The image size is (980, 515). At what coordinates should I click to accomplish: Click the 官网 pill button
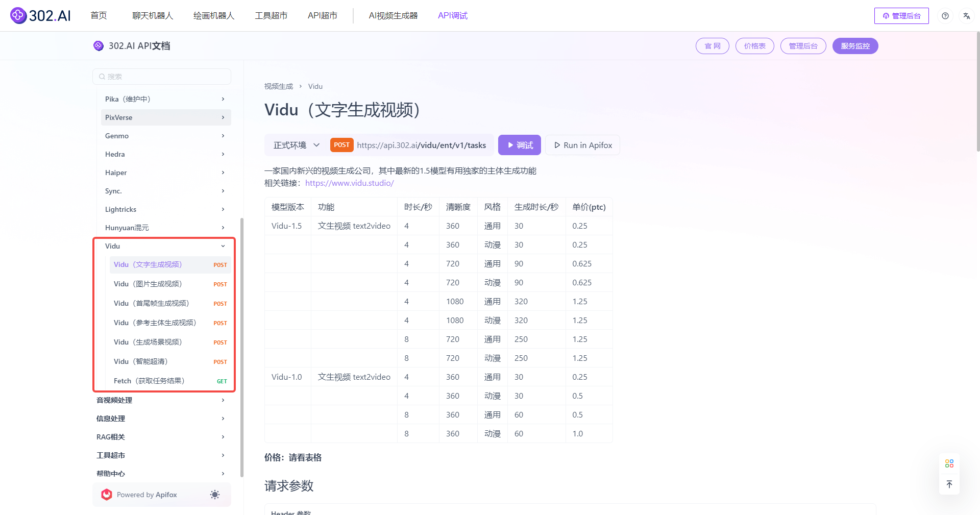point(713,46)
